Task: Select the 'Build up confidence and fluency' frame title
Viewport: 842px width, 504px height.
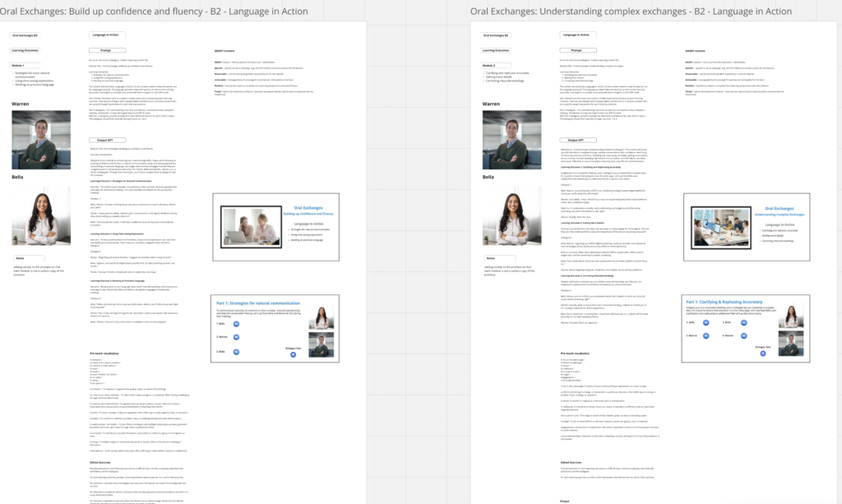Action: [x=155, y=12]
